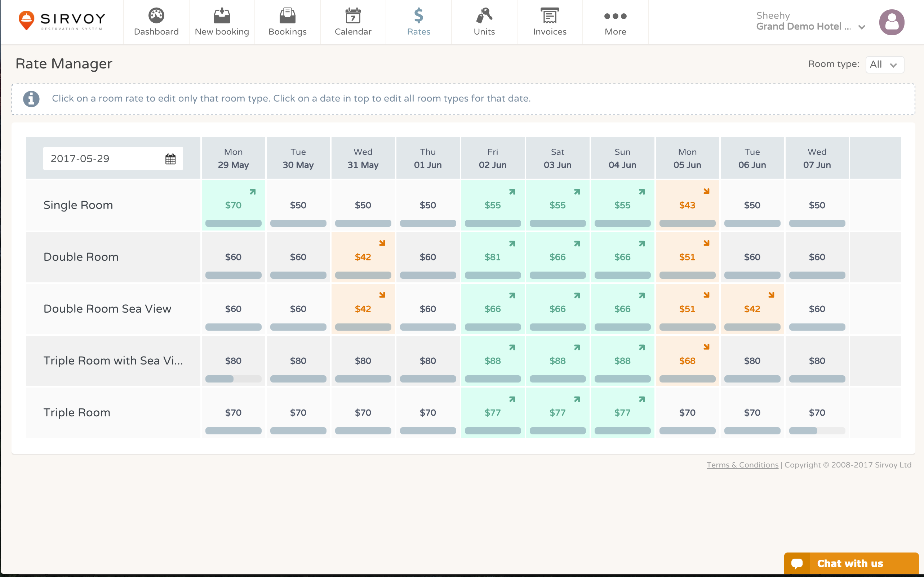Expand the Grand Demo Hotel account chevron
The height and width of the screenshot is (577, 924).
(x=862, y=27)
